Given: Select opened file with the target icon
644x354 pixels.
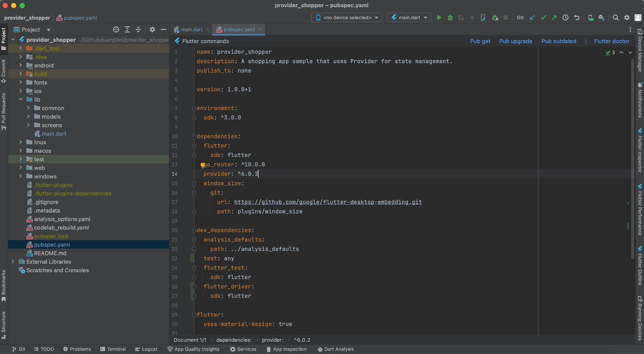Looking at the screenshot, I should 116,29.
